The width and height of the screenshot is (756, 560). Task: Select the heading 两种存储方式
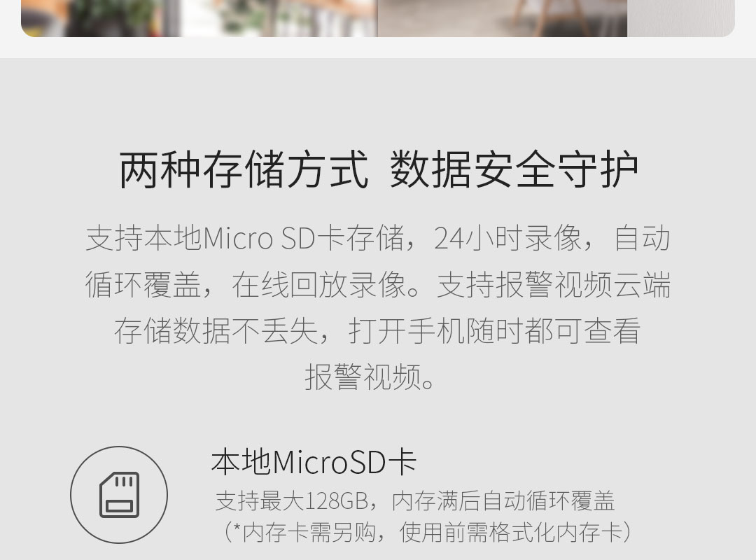[244, 169]
